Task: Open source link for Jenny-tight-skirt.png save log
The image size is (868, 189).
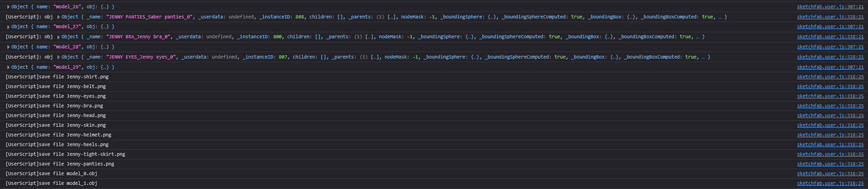Action: tap(830, 154)
